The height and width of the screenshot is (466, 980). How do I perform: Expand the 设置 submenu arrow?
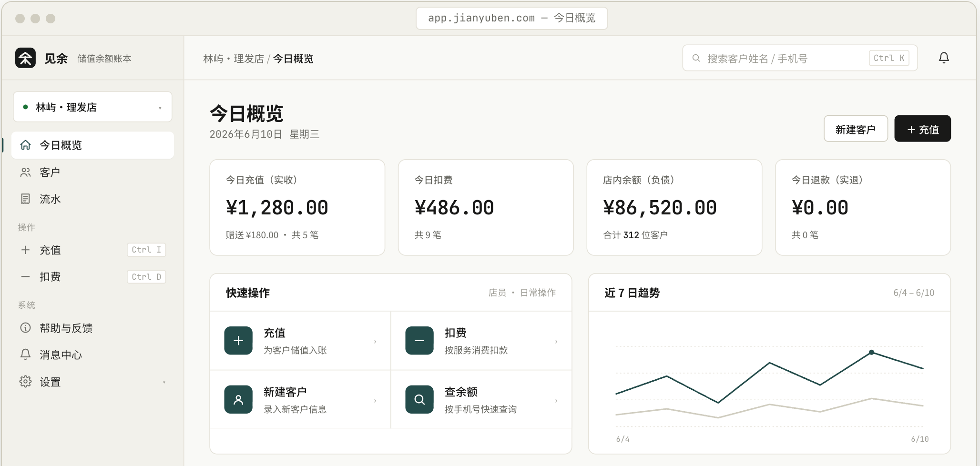pos(164,382)
